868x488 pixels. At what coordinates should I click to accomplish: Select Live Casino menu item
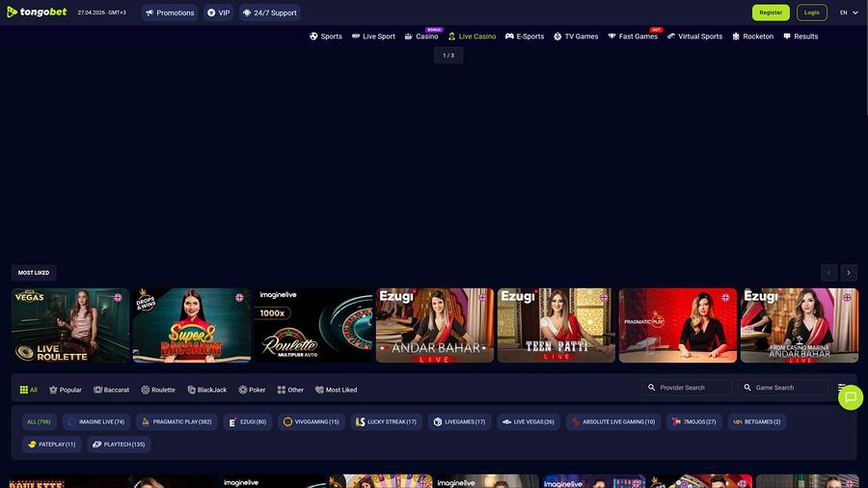tap(472, 37)
